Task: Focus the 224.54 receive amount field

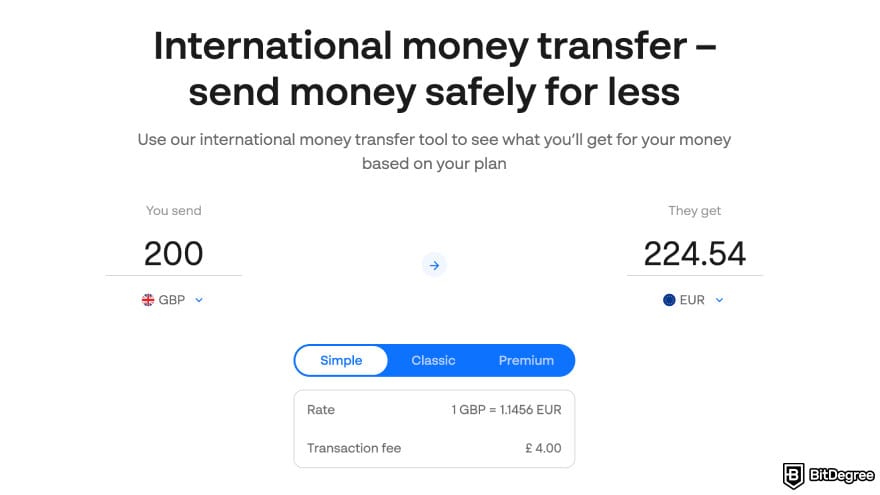Action: pos(694,253)
